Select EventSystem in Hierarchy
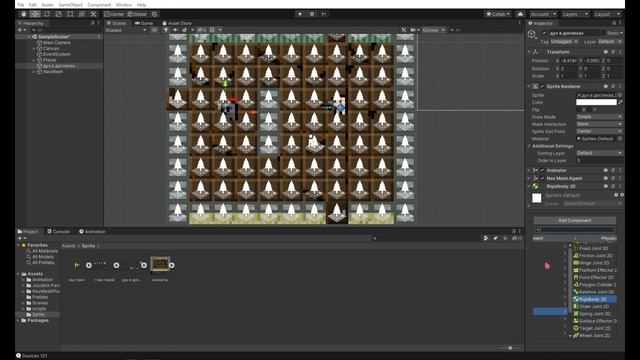This screenshot has width=640, height=360. click(x=57, y=54)
